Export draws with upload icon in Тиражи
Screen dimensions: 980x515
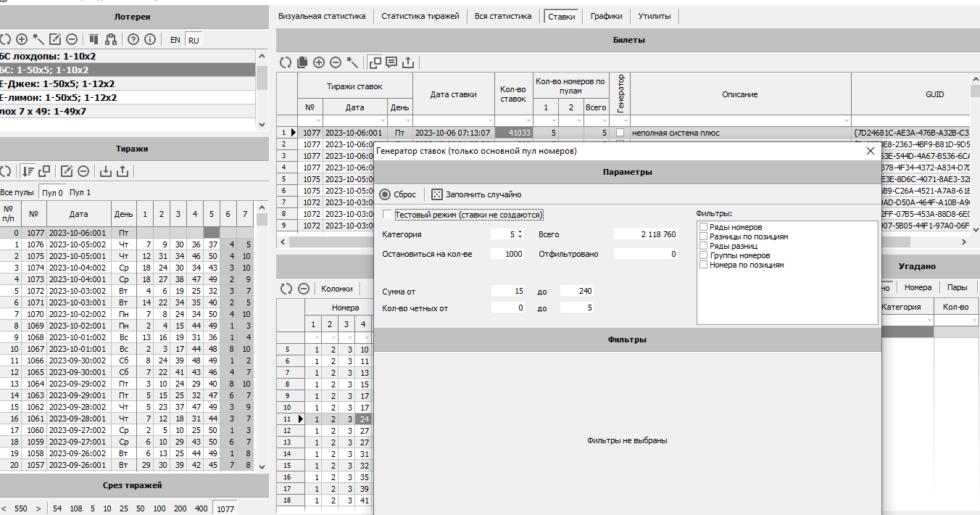tap(122, 172)
